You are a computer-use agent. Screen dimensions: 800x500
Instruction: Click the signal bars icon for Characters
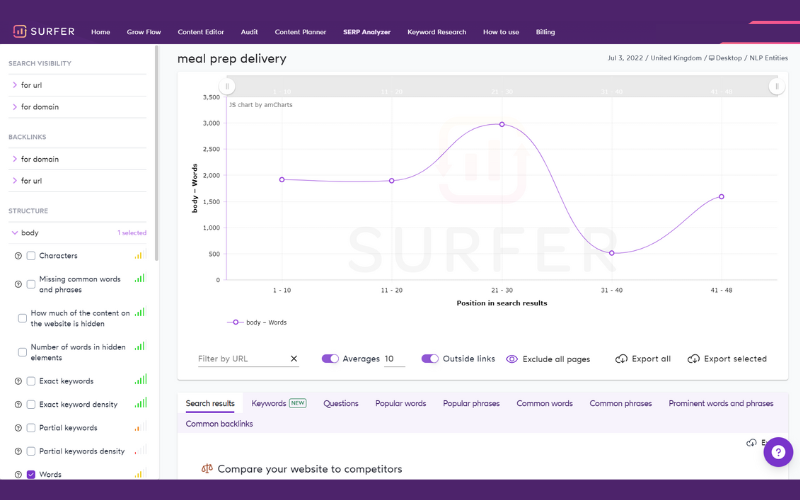pyautogui.click(x=140, y=255)
